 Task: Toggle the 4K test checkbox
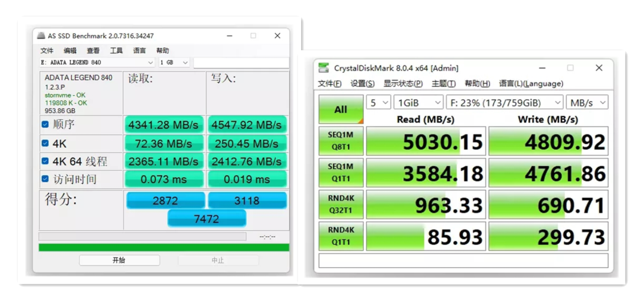point(45,143)
